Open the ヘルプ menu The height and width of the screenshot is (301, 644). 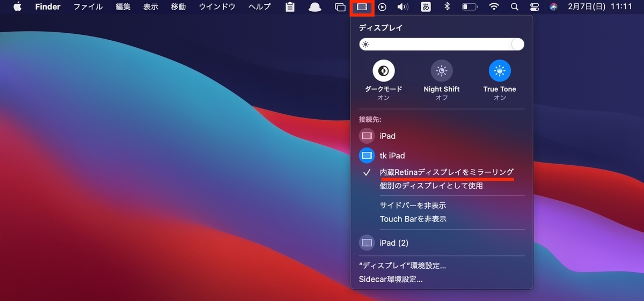[259, 7]
